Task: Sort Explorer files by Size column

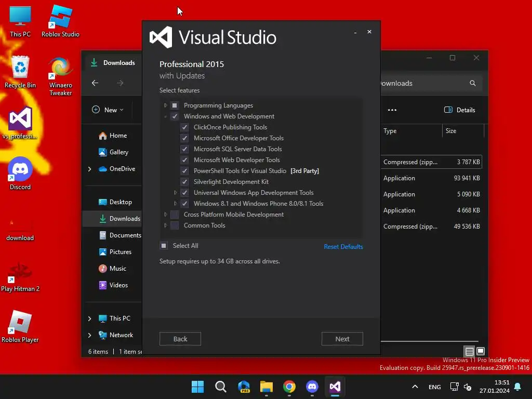Action: pos(463,131)
